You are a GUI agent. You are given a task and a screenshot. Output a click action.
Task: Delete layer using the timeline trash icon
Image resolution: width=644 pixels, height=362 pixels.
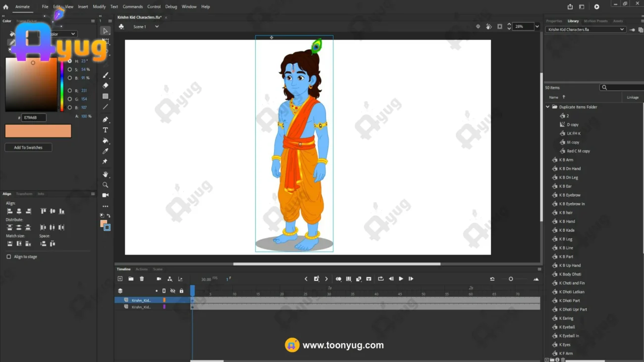click(142, 279)
